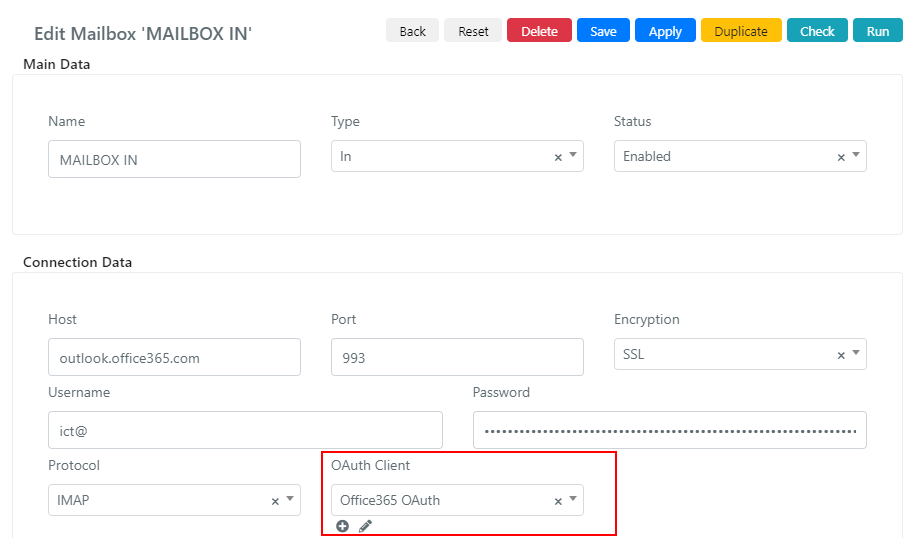Click the 'OAuth Client' field label
The image size is (914, 538).
coord(370,465)
